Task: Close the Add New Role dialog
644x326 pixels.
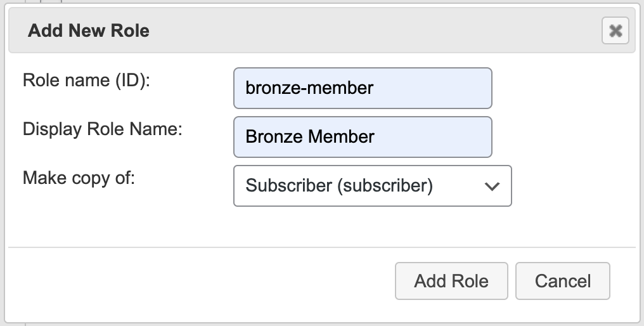Action: click(615, 31)
